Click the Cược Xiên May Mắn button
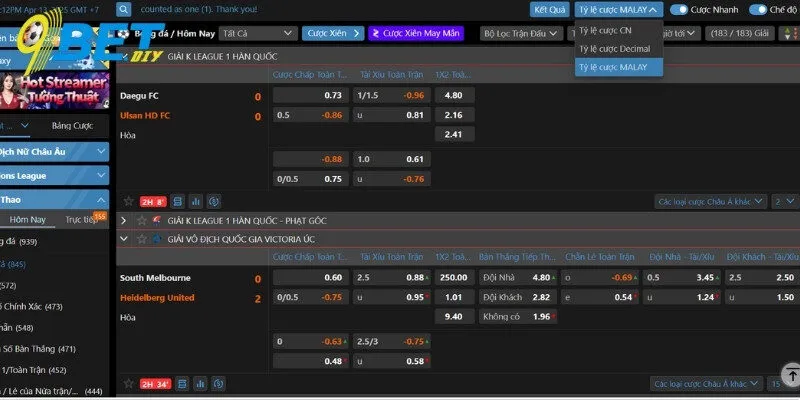Viewport: 800px width, 400px height. coord(416,34)
